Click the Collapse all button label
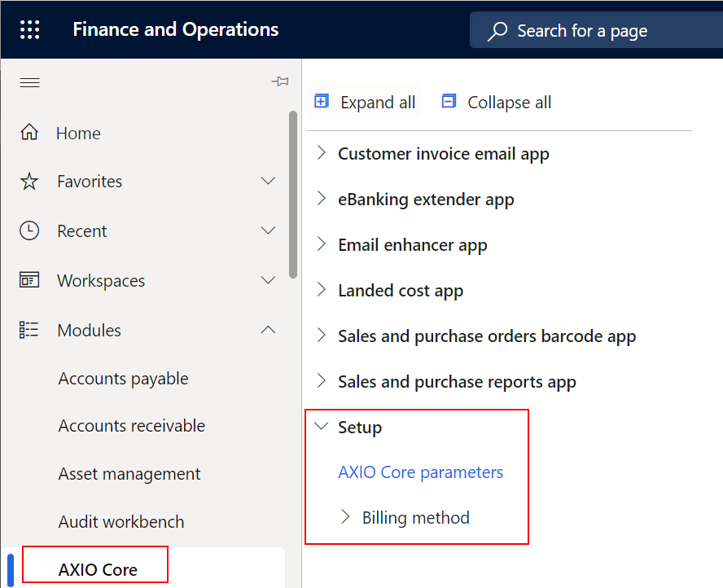 click(x=509, y=102)
